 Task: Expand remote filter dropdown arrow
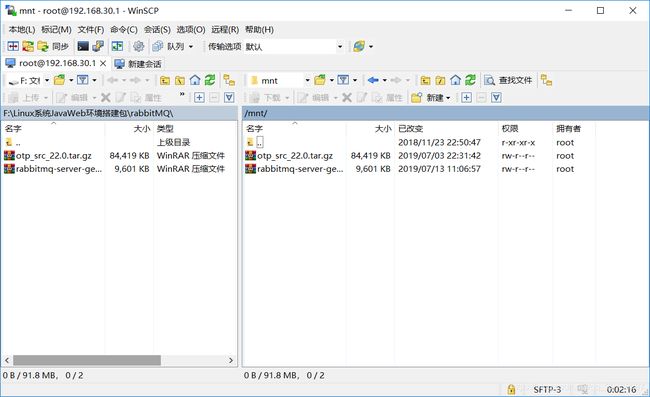click(x=355, y=80)
